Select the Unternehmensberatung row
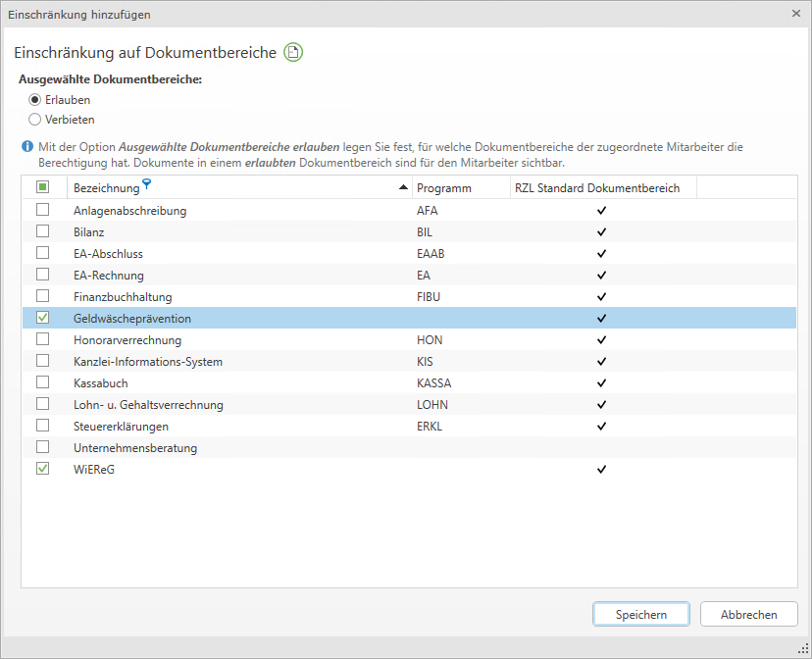Image resolution: width=812 pixels, height=659 pixels. pyautogui.click(x=135, y=448)
